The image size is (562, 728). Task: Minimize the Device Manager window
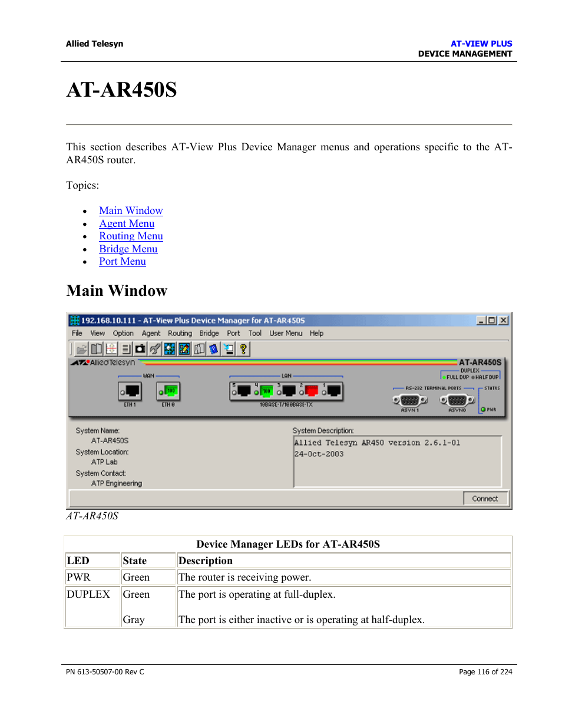tap(481, 320)
